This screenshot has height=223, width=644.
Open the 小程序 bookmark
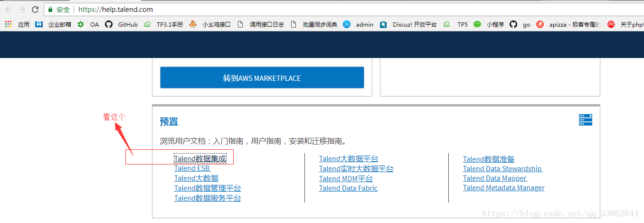pos(489,24)
